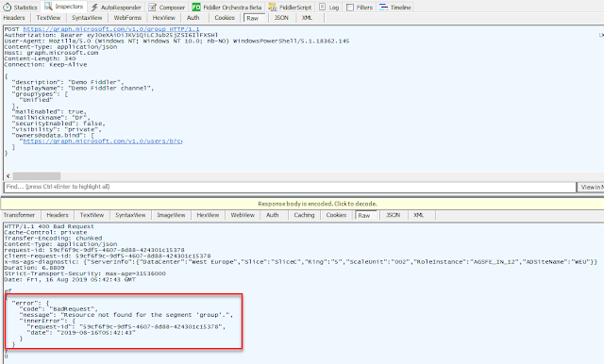Click the 'HTTP/1.1 400 Bad Request' status line
Image resolution: width=604 pixels, height=364 pixels.
(x=49, y=226)
